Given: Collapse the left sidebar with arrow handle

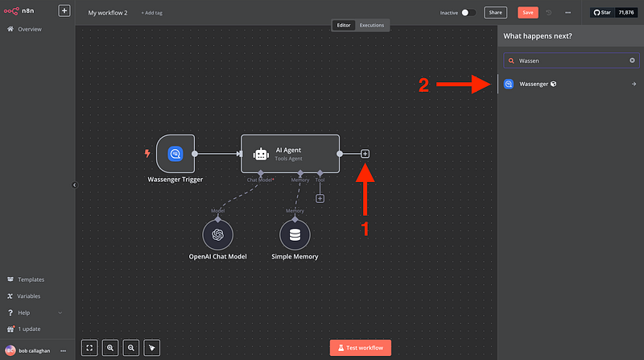Looking at the screenshot, I should point(74,185).
